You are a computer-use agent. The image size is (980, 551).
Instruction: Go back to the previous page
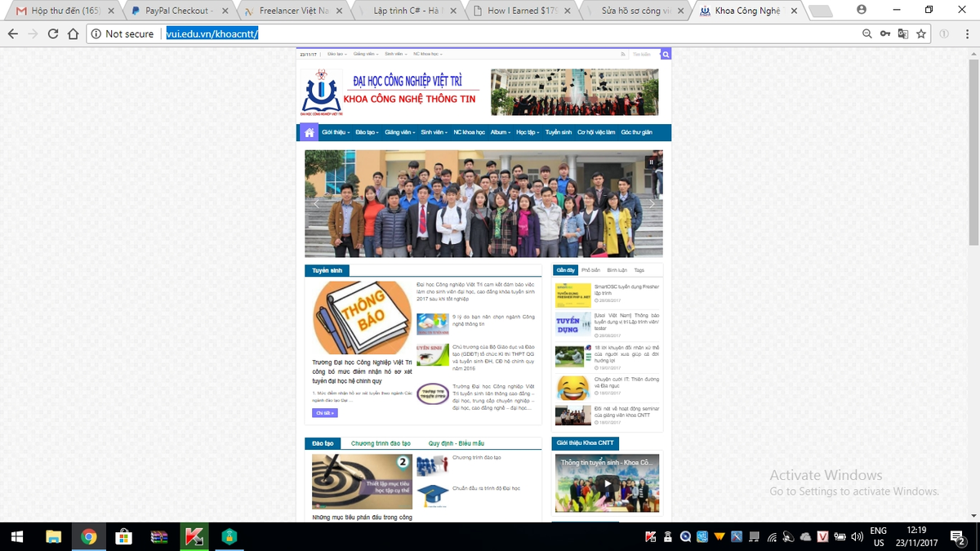coord(13,33)
